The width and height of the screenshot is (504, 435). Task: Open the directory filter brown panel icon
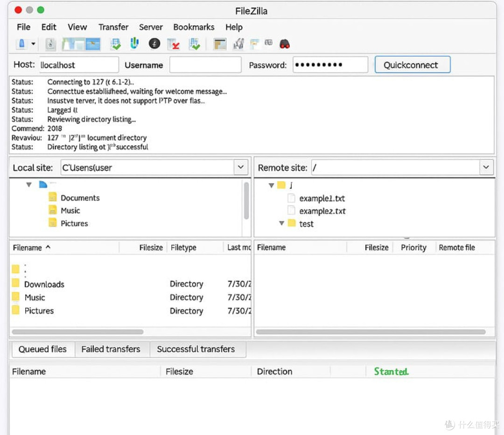220,44
